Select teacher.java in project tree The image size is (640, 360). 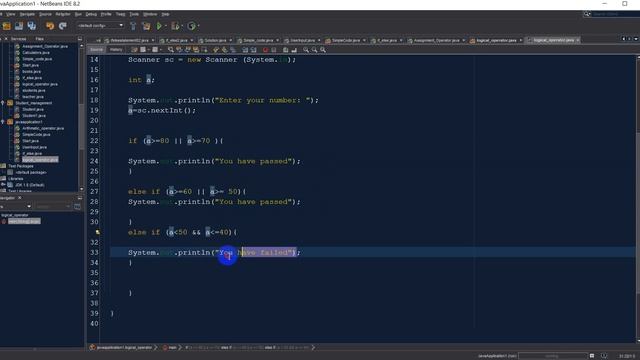(33, 97)
